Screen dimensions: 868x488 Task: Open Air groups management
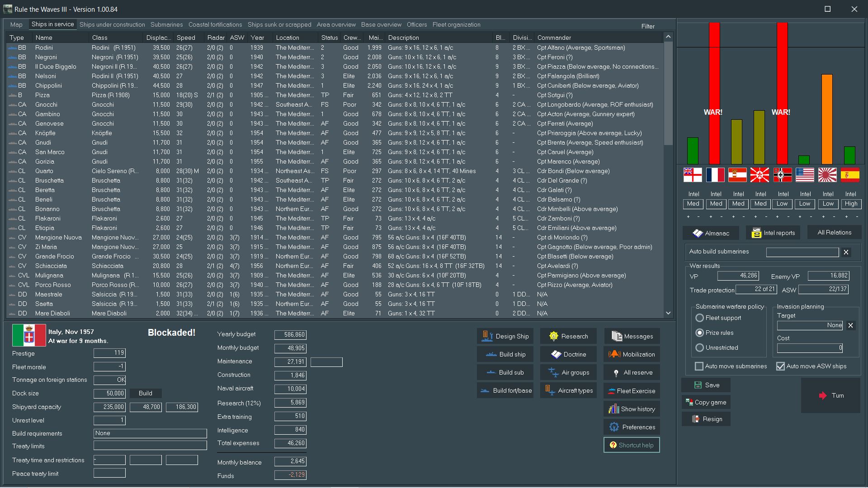(568, 372)
